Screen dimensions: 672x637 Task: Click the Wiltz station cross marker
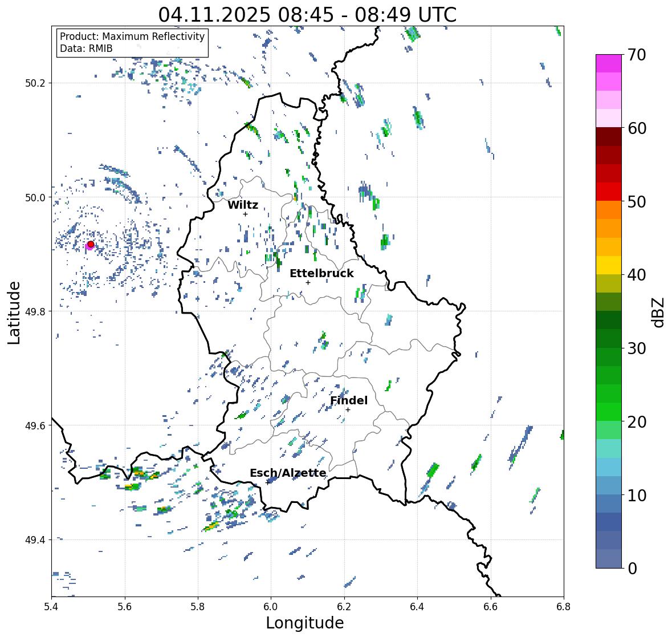coord(245,214)
